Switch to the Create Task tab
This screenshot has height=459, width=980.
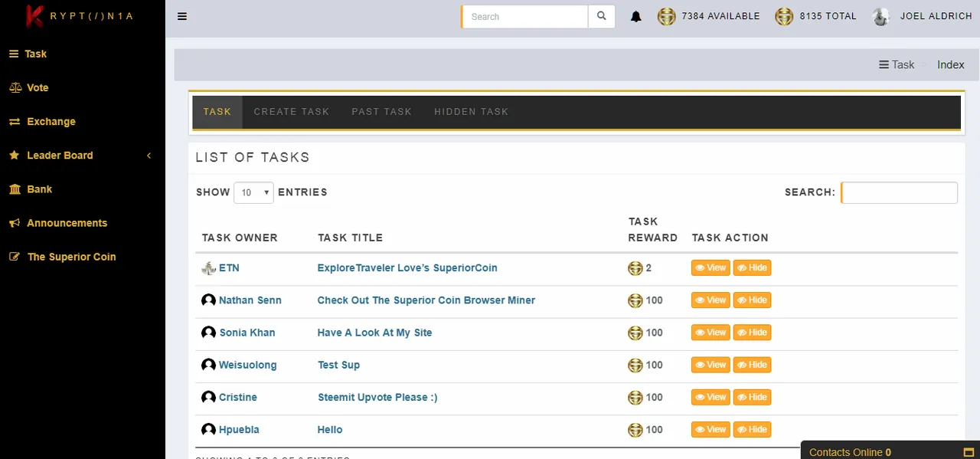point(292,112)
